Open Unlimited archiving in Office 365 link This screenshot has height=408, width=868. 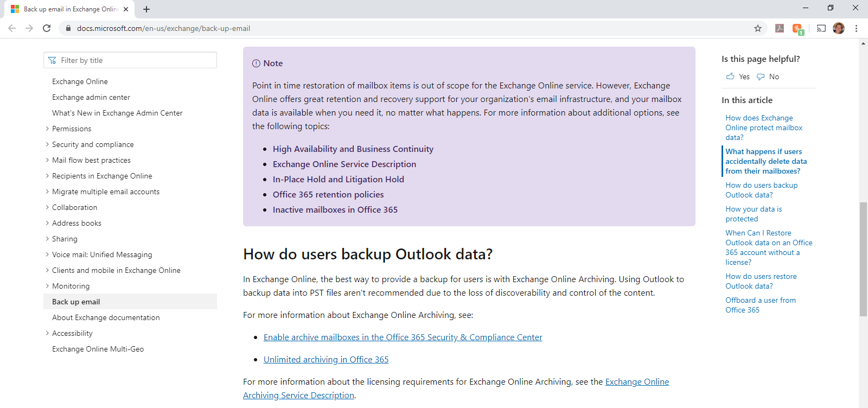tap(326, 359)
